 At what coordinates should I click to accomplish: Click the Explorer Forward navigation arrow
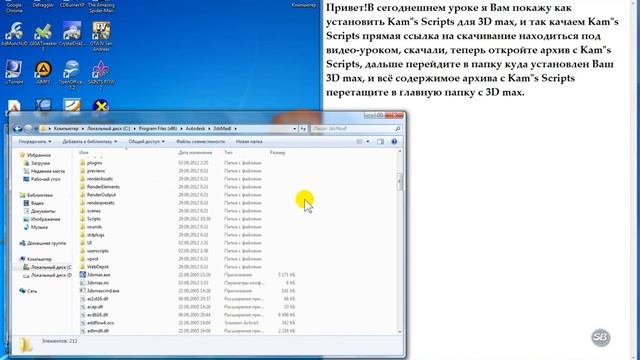tap(28, 129)
